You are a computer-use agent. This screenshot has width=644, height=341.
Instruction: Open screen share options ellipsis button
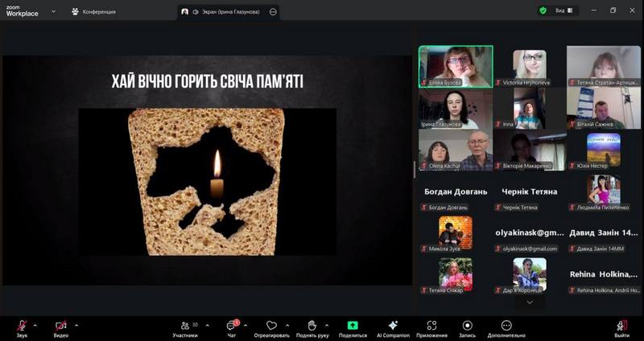pyautogui.click(x=273, y=12)
